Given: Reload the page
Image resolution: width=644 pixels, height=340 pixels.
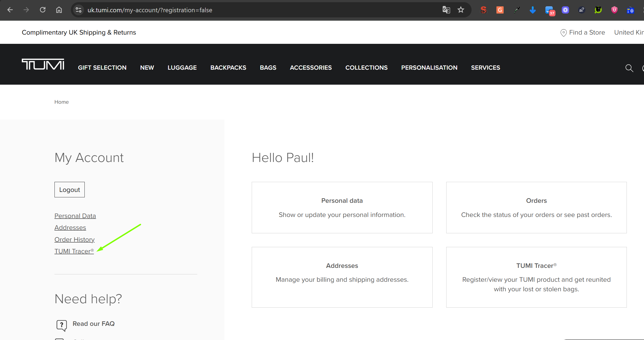Looking at the screenshot, I should tap(43, 10).
